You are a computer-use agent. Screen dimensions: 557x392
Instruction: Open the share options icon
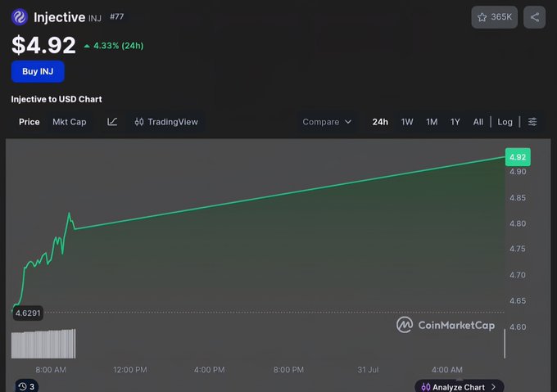pos(534,17)
